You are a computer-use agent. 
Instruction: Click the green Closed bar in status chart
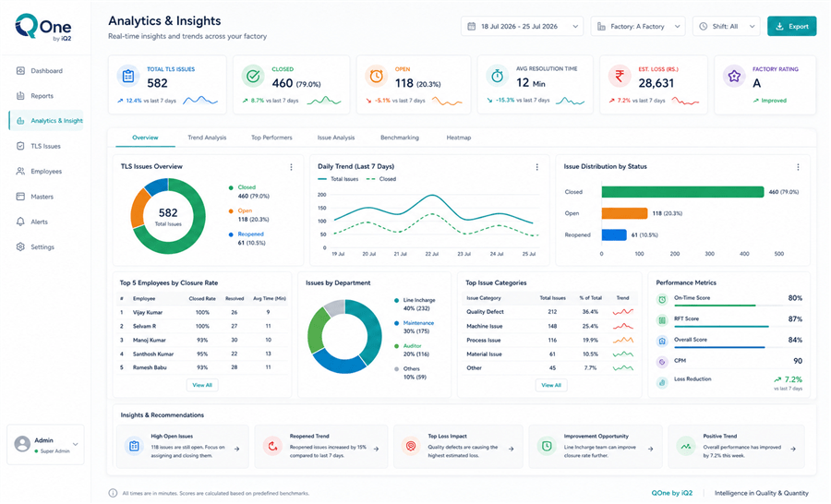point(682,192)
